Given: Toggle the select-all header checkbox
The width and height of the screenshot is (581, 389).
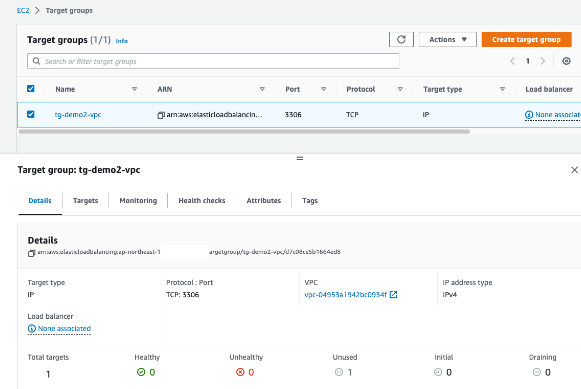Looking at the screenshot, I should 31,89.
